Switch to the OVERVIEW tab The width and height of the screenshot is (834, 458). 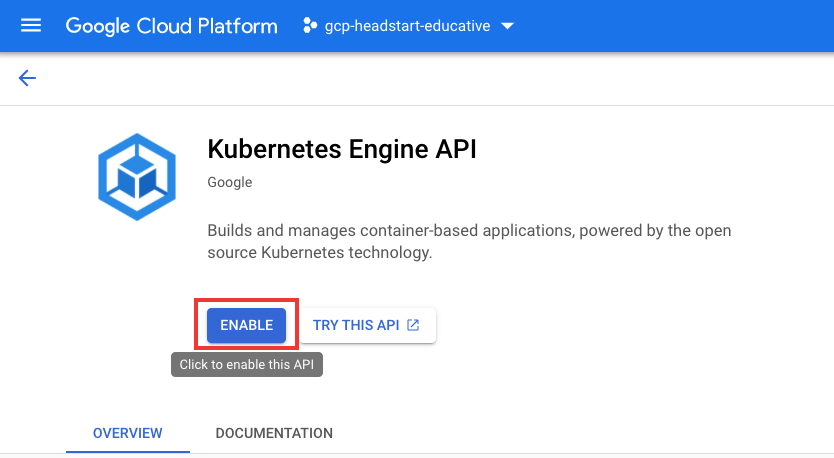128,433
